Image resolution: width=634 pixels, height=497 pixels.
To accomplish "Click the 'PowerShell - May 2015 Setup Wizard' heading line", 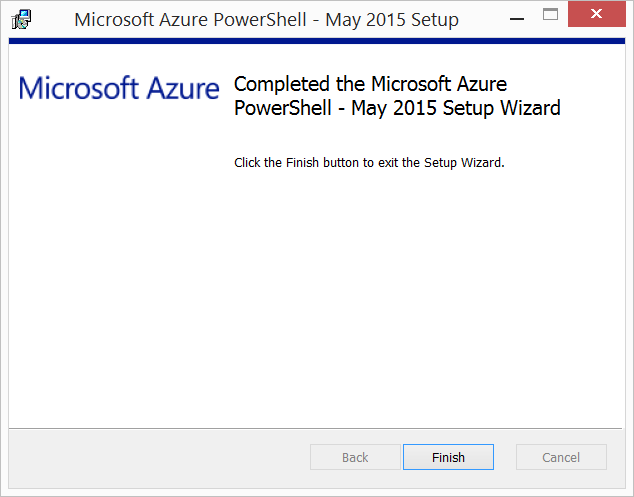I will point(397,108).
